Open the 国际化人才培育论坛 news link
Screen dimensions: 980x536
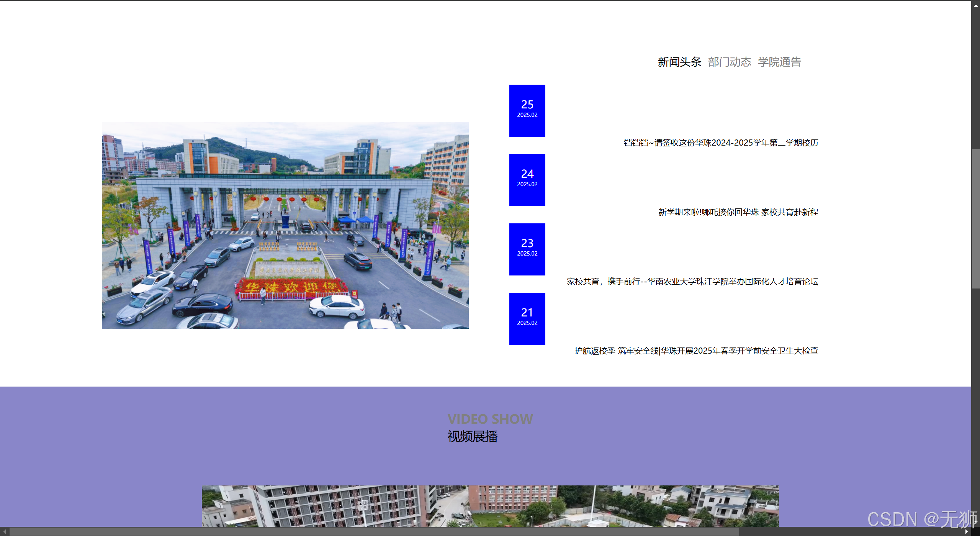(x=692, y=282)
